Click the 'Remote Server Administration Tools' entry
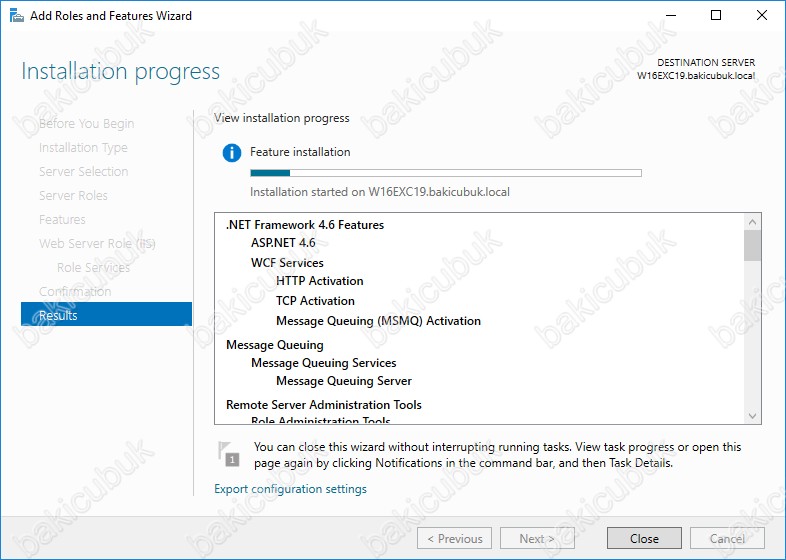This screenshot has width=786, height=560. pyautogui.click(x=324, y=405)
